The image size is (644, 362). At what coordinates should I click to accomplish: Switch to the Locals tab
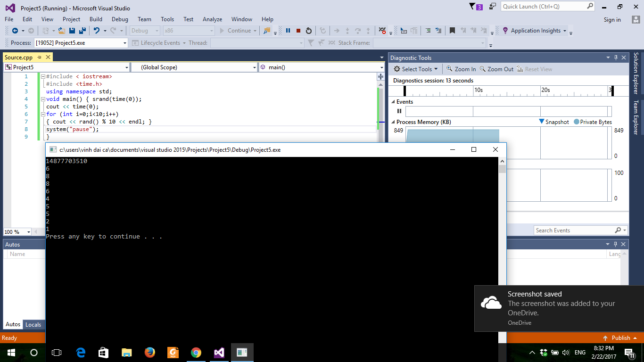(x=33, y=324)
